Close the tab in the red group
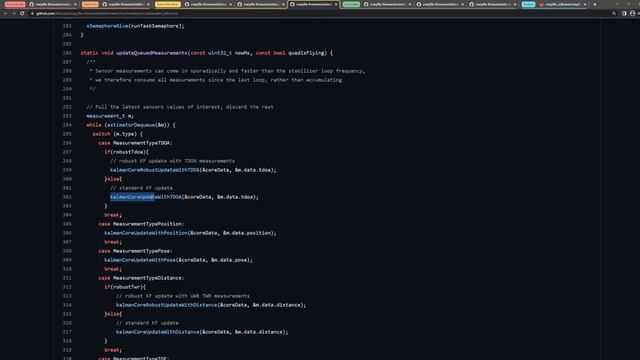This screenshot has width=640, height=360. click(x=75, y=4)
